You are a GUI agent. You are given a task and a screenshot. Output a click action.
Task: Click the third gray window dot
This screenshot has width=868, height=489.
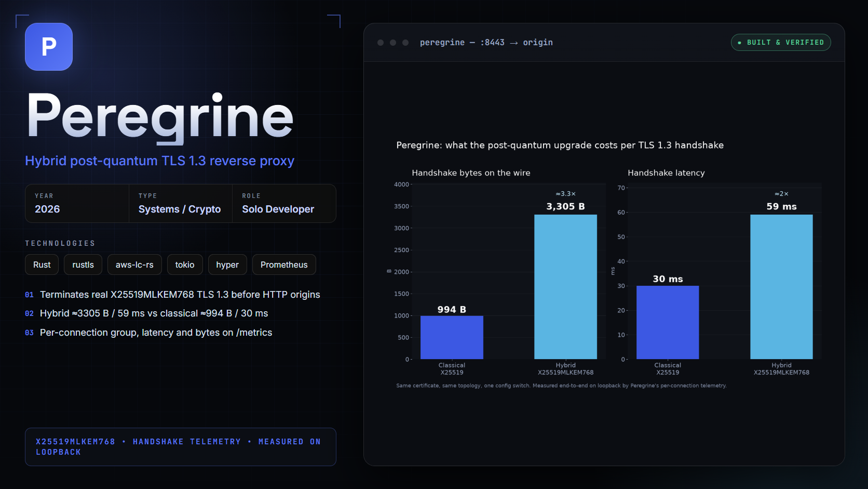(405, 43)
